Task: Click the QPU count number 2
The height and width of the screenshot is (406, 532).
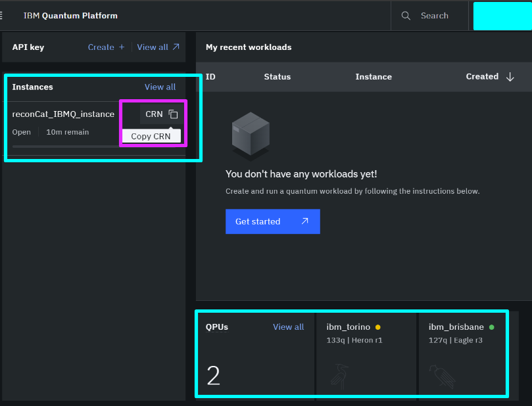Action: click(x=214, y=376)
